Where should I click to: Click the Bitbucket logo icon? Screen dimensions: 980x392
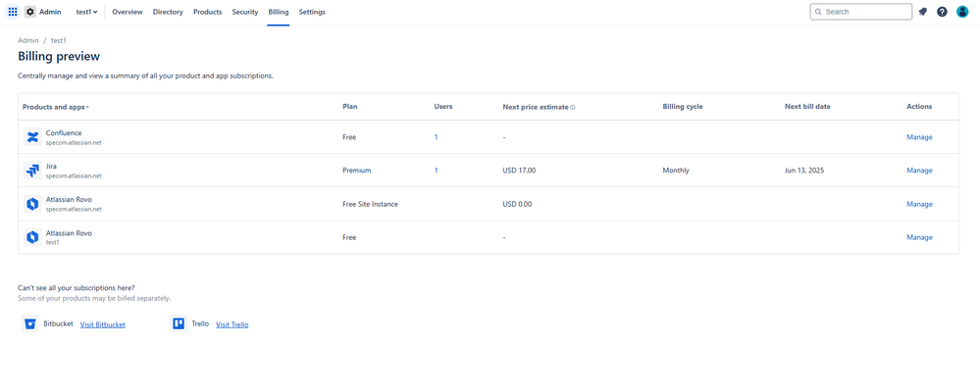click(x=30, y=323)
